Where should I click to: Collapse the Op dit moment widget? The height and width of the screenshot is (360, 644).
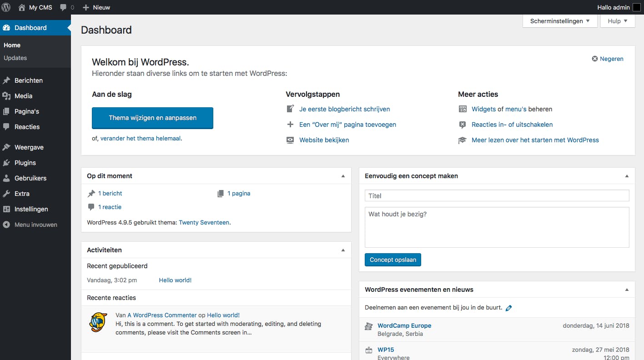tap(343, 176)
